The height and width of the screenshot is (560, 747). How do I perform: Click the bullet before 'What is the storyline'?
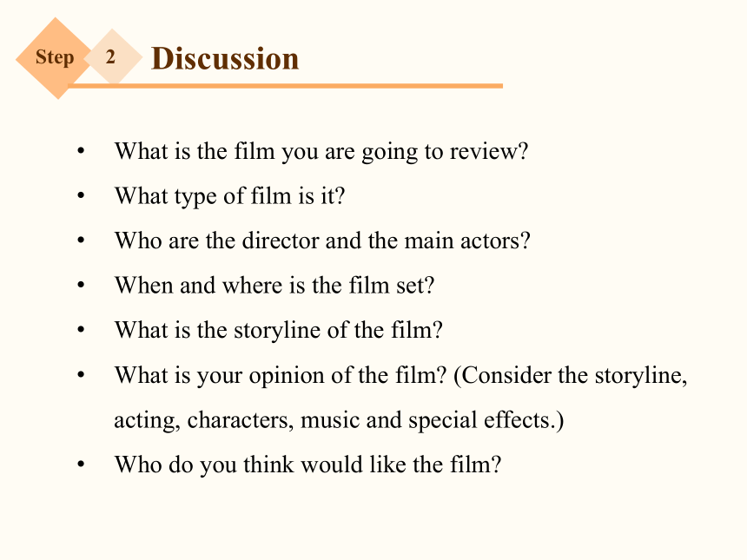[81, 330]
